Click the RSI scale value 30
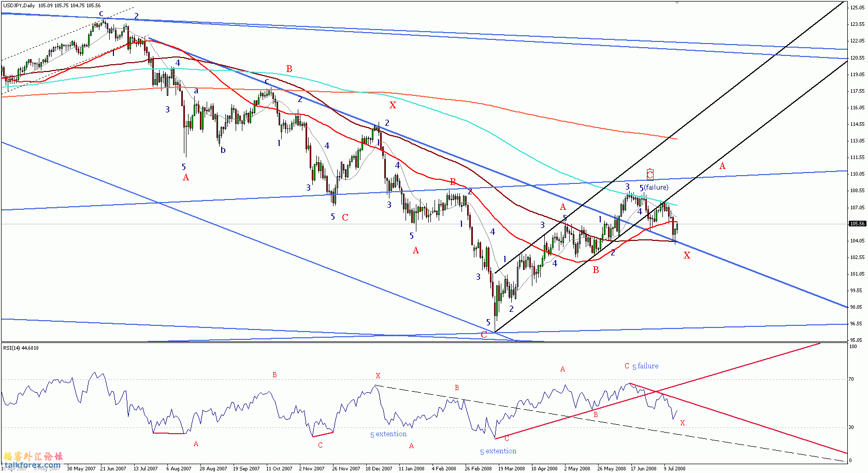This screenshot has height=473, width=868. pyautogui.click(x=851, y=427)
